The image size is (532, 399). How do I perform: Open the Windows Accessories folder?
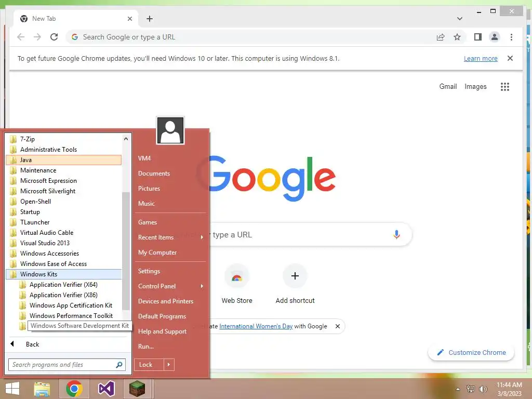tap(64, 254)
